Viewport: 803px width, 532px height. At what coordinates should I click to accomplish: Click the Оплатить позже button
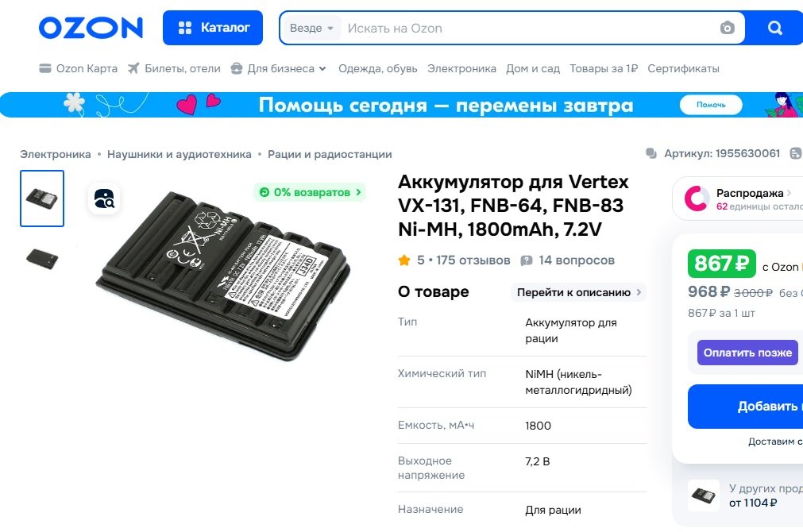tap(747, 353)
